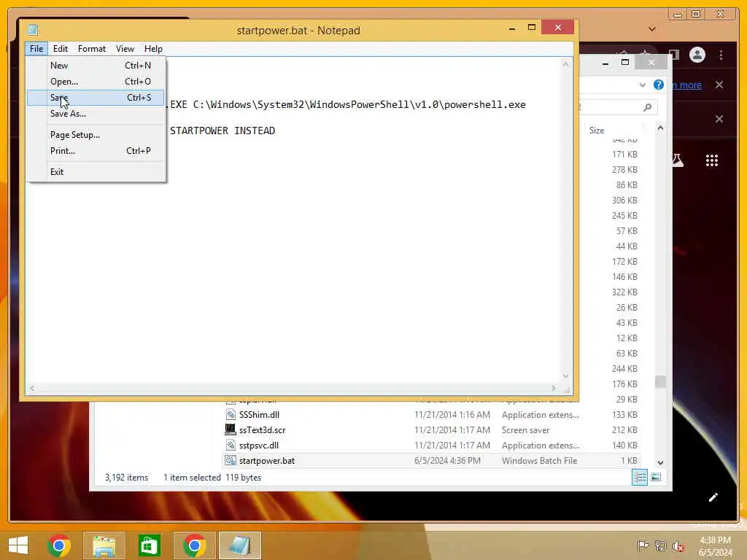Open first Chrome icon on taskbar
The width and height of the screenshot is (747, 560).
pos(59,545)
